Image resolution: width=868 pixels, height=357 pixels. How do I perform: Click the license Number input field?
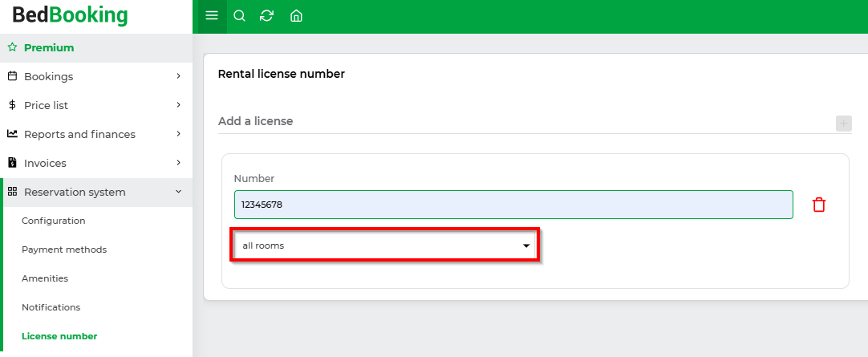tap(513, 205)
